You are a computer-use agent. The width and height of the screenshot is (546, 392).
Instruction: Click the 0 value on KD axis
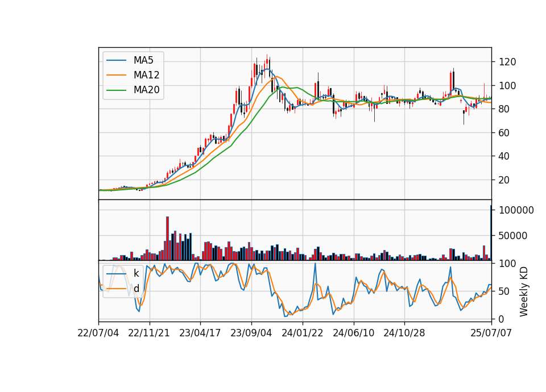[x=502, y=319]
